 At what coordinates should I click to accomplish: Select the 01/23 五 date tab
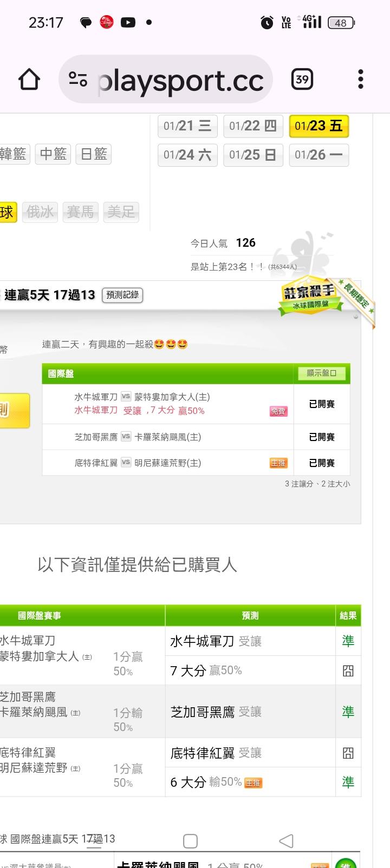click(318, 126)
